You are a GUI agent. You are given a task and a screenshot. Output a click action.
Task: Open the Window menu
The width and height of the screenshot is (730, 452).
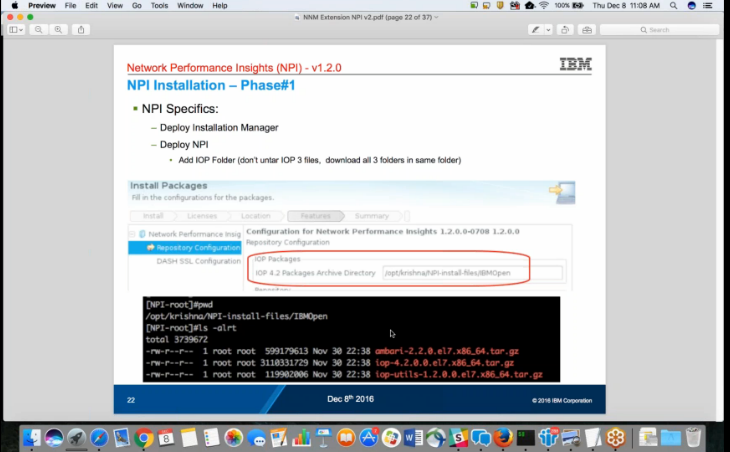pos(190,6)
